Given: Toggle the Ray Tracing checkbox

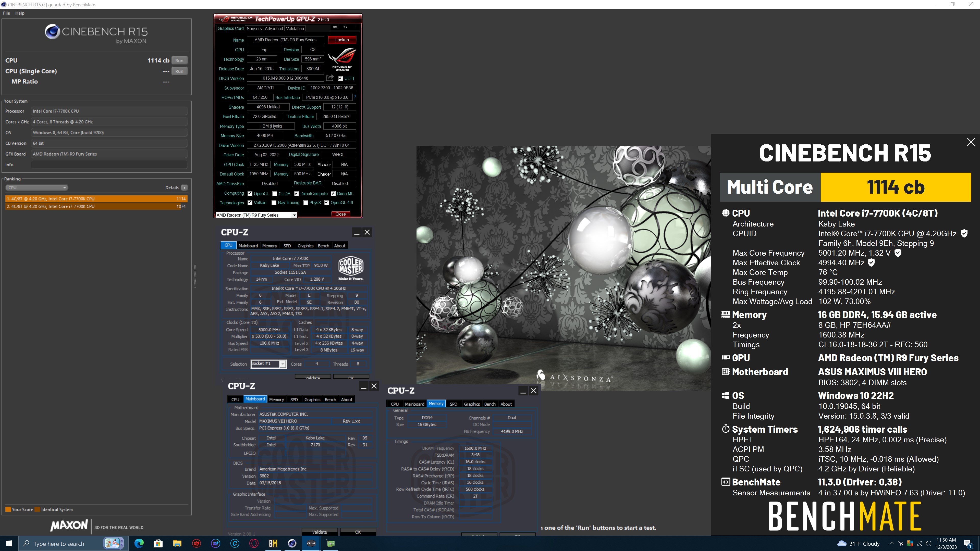Looking at the screenshot, I should click(274, 203).
